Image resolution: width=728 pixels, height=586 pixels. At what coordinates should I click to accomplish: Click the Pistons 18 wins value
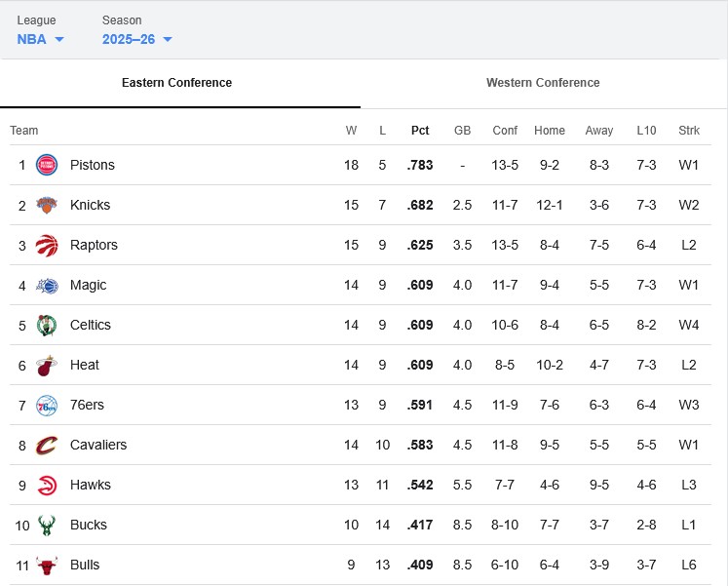tap(352, 165)
